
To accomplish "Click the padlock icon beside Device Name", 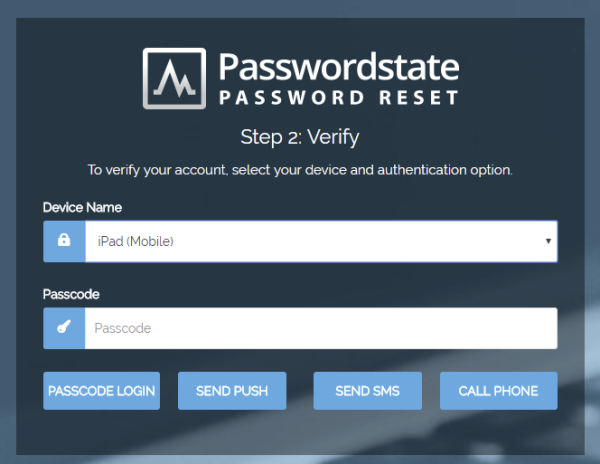I will click(x=64, y=241).
